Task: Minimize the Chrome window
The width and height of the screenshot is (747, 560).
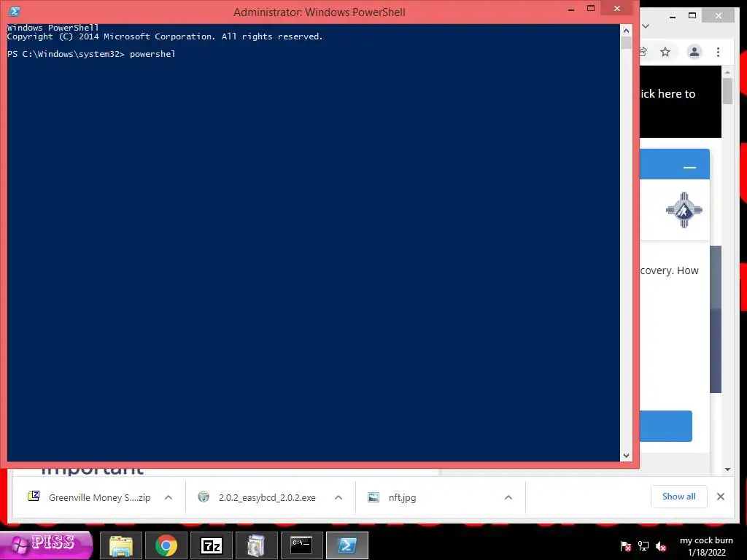Action: pyautogui.click(x=672, y=17)
